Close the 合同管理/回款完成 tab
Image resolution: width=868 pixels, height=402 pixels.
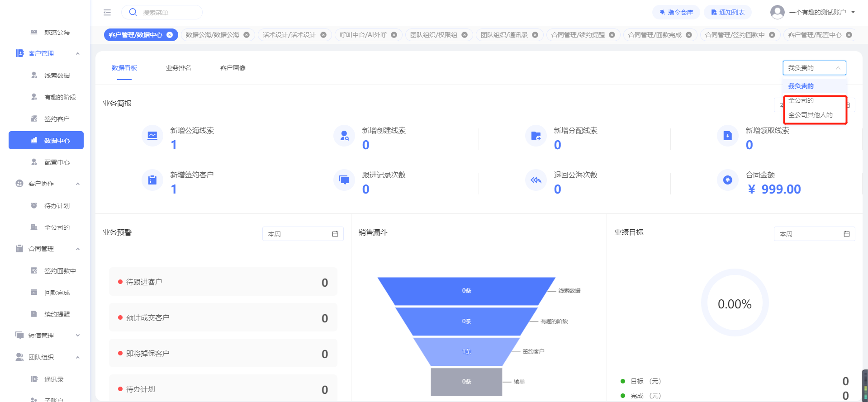coord(689,35)
